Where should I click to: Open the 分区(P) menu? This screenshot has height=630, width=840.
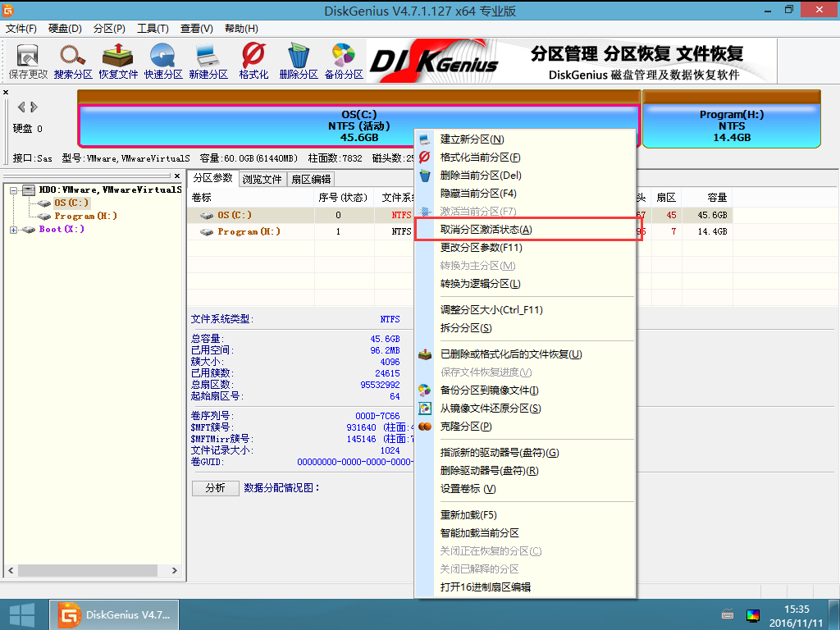click(x=109, y=29)
